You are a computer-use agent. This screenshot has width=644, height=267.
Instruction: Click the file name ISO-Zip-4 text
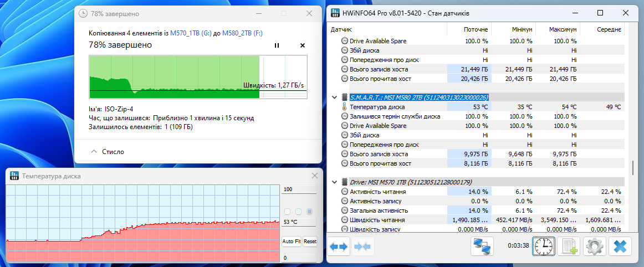click(x=119, y=109)
